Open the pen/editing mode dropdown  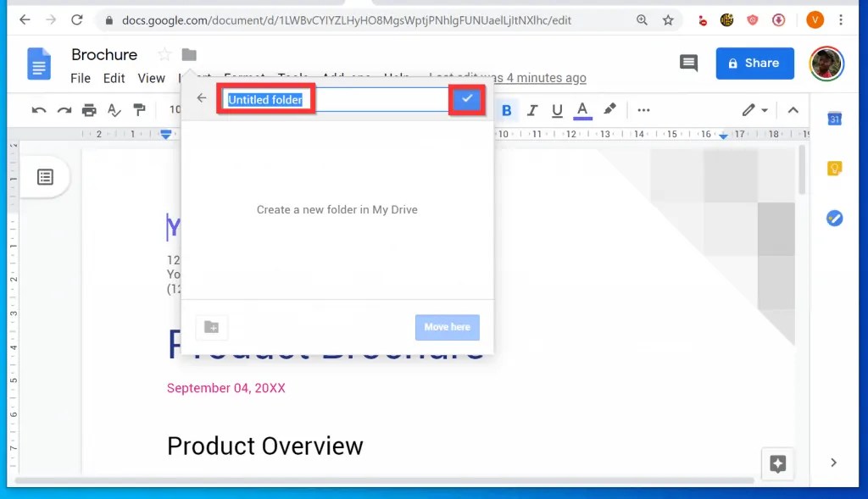coord(753,110)
